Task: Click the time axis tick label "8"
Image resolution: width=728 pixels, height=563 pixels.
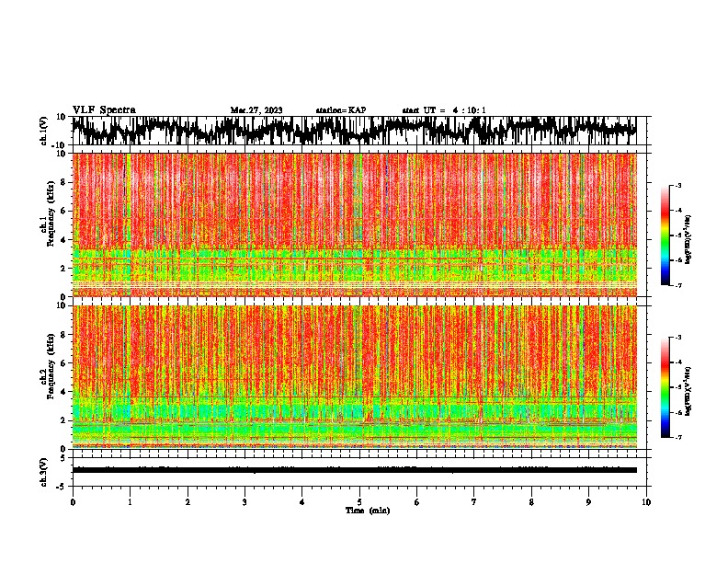Action: pyautogui.click(x=531, y=502)
